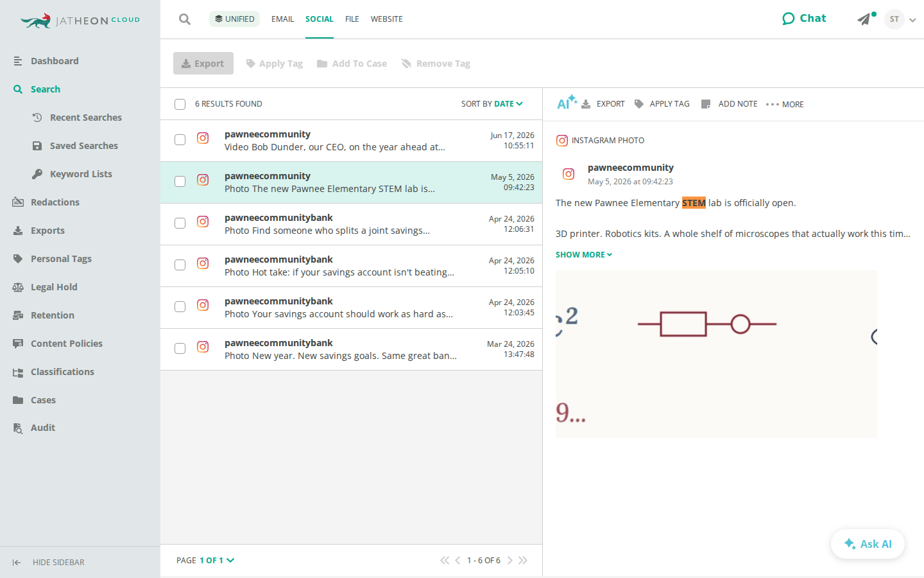Open Classifications section
Viewport: 924px width, 578px height.
tap(62, 372)
